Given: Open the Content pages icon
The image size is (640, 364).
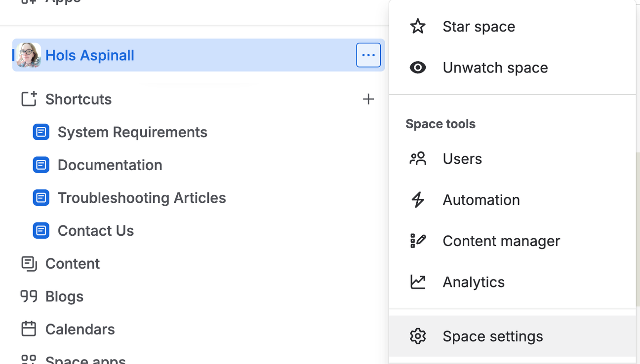Looking at the screenshot, I should tap(29, 263).
